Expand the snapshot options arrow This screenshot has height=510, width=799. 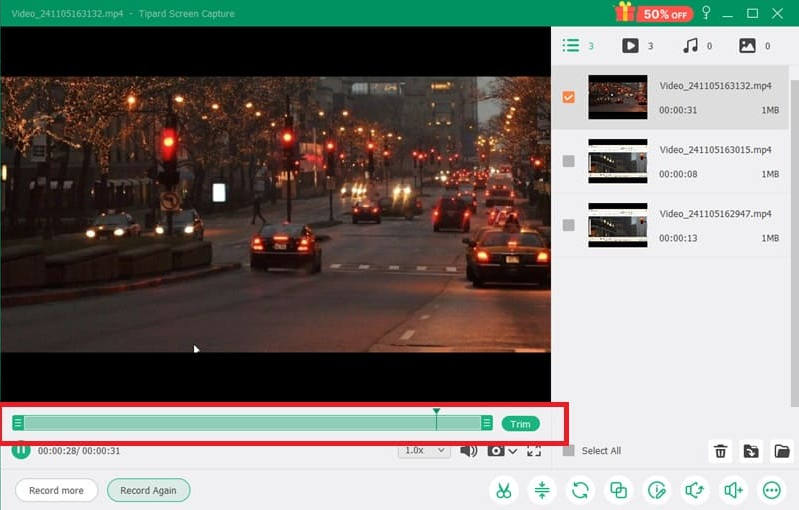tap(513, 451)
